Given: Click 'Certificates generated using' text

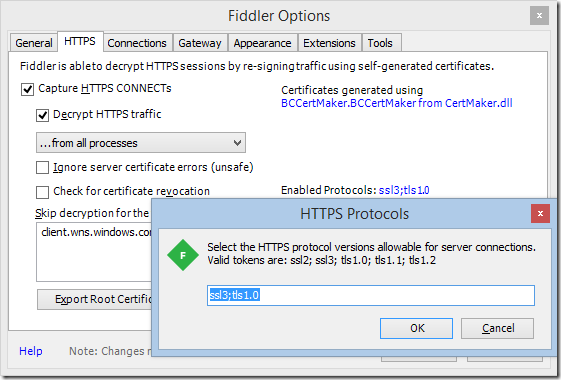Looking at the screenshot, I should click(352, 90).
